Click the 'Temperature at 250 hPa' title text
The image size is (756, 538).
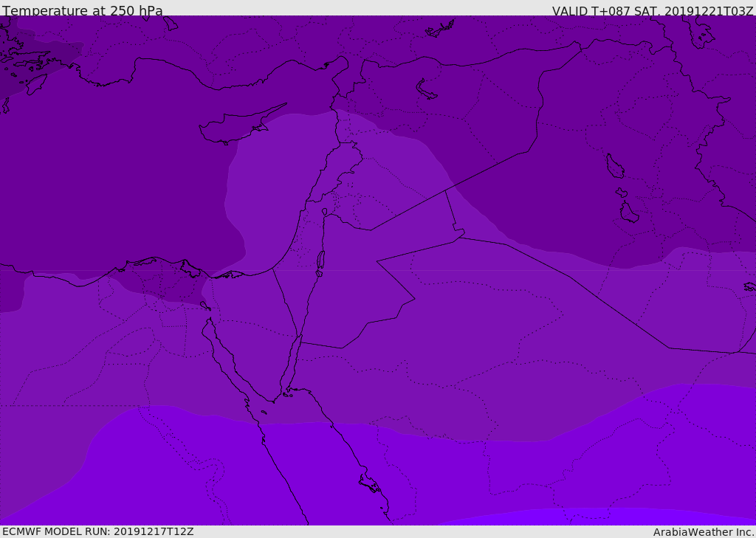coord(83,10)
